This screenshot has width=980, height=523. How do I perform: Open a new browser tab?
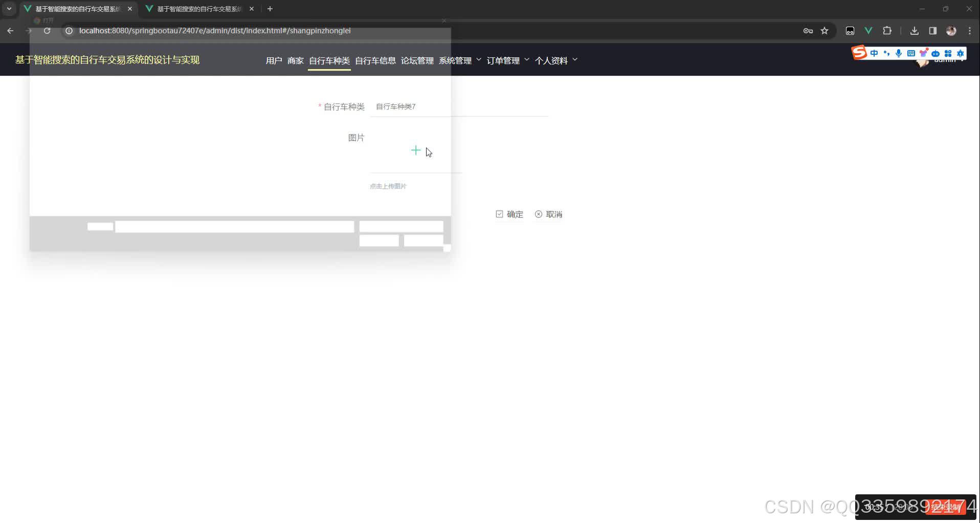coord(270,9)
